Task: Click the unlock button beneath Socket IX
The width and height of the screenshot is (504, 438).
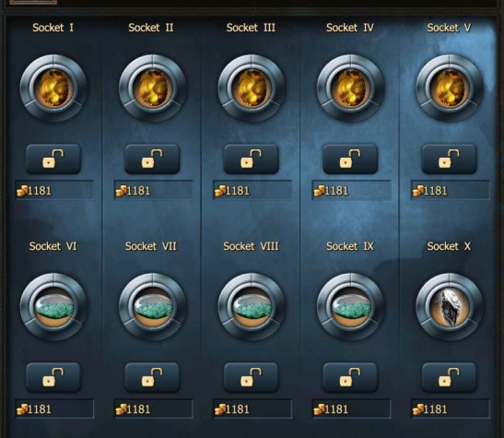Action: coord(350,377)
